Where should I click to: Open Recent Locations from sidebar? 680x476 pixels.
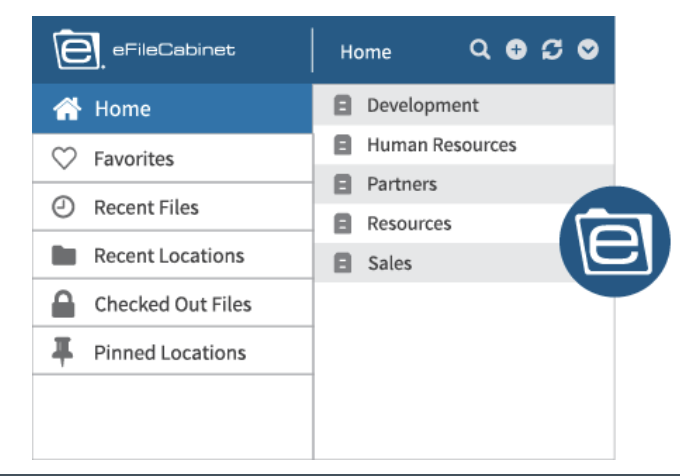[168, 256]
